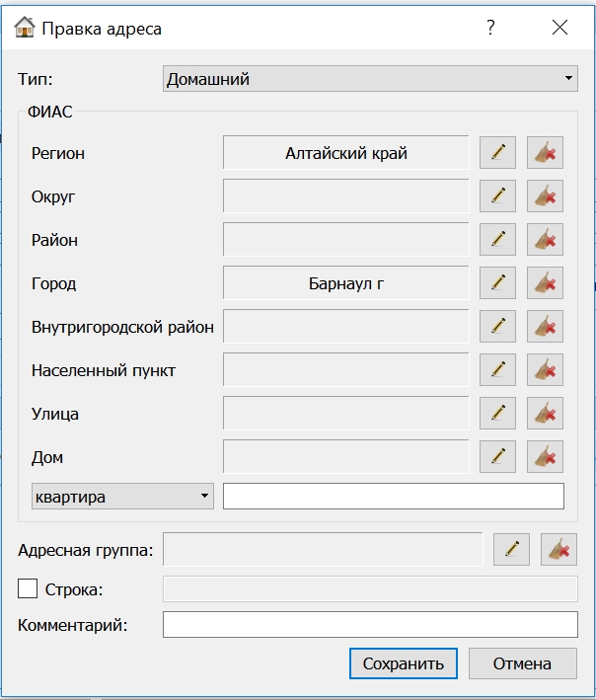Image resolution: width=596 pixels, height=700 pixels.
Task: Click the empty Населенный пункт value field
Action: point(346,369)
